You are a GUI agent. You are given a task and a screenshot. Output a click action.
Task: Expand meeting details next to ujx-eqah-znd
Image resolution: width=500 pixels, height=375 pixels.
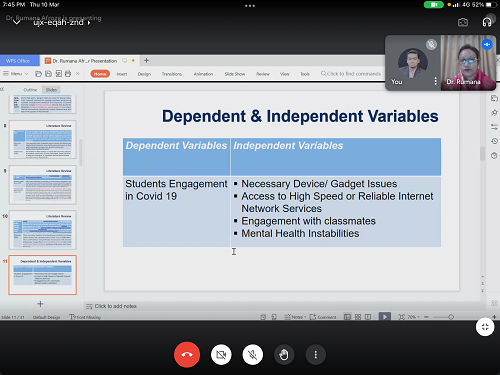click(89, 23)
